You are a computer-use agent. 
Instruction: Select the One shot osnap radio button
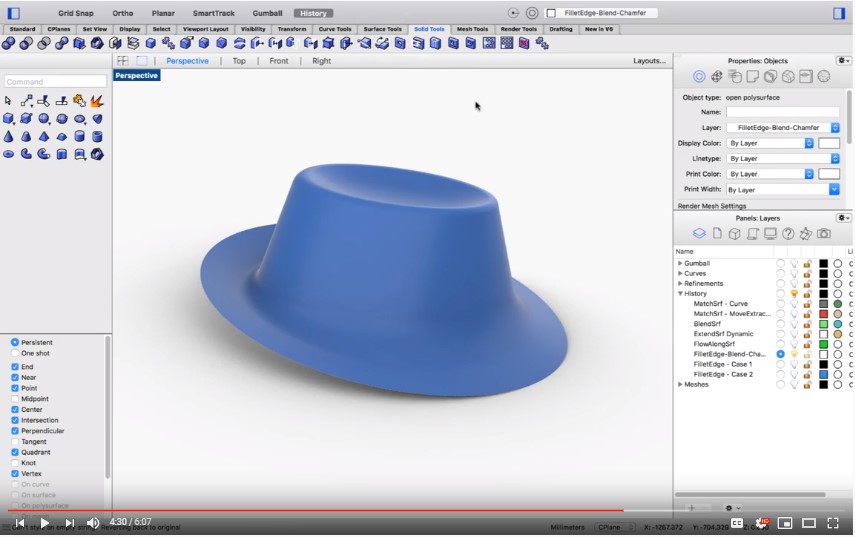click(15, 353)
